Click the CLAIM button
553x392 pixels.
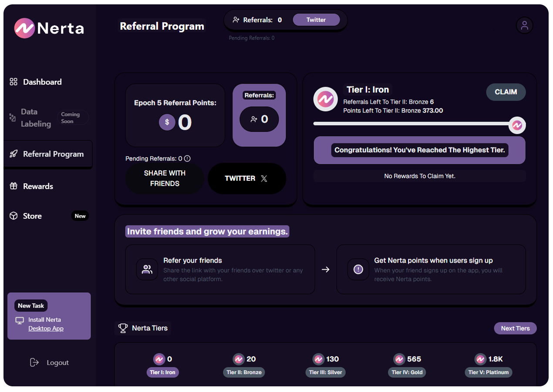(x=506, y=92)
